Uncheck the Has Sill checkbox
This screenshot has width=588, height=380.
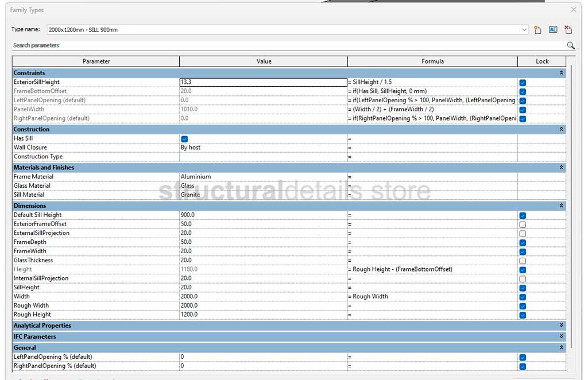184,139
